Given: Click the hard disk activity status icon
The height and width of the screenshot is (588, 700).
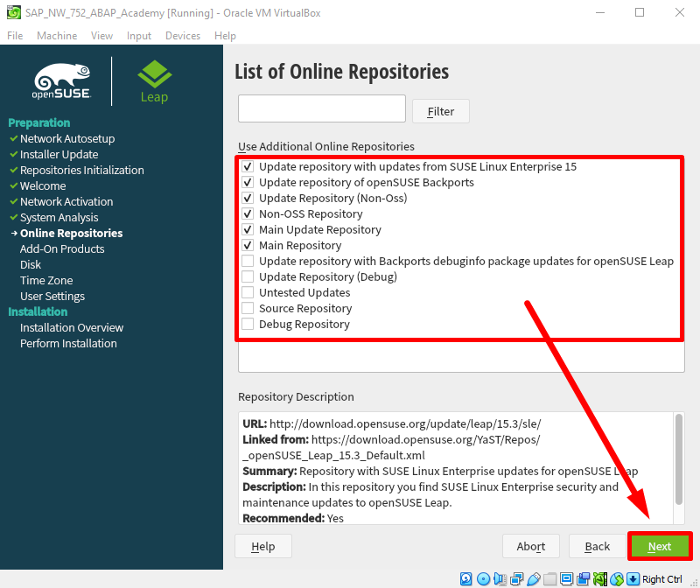Looking at the screenshot, I should coord(466,579).
